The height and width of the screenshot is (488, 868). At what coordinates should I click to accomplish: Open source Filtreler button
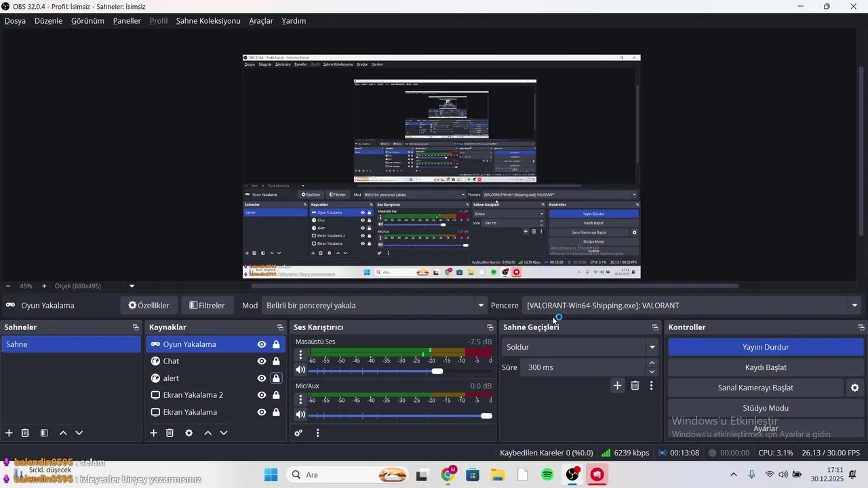(207, 306)
